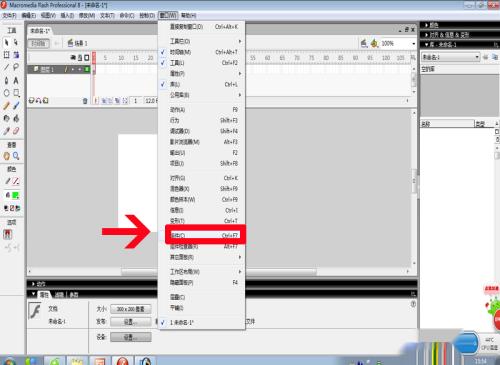Select the Lasso tool
Screen dimensions: 500x365
point(16,67)
